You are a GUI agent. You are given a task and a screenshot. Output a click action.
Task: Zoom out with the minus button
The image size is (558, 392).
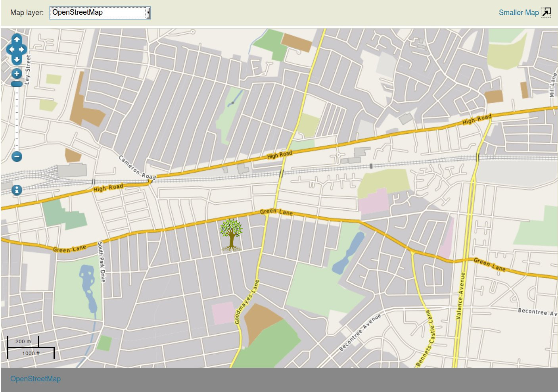pyautogui.click(x=17, y=156)
